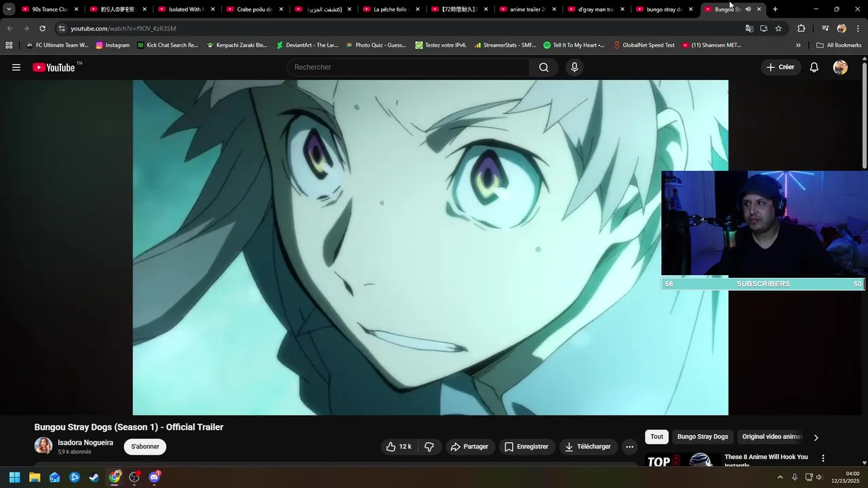868x488 pixels.
Task: Click the S'abonner subscribe button
Action: tap(145, 447)
